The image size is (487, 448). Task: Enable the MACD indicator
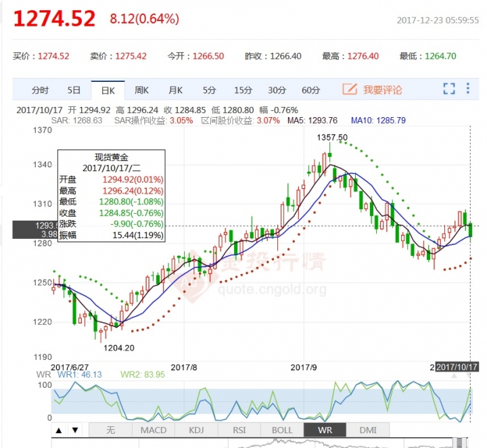click(153, 430)
